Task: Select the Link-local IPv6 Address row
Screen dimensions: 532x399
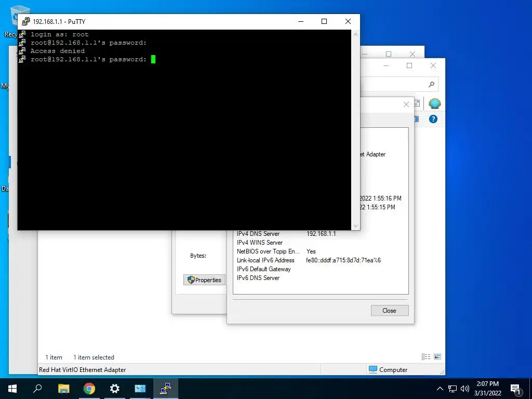Action: (x=320, y=260)
